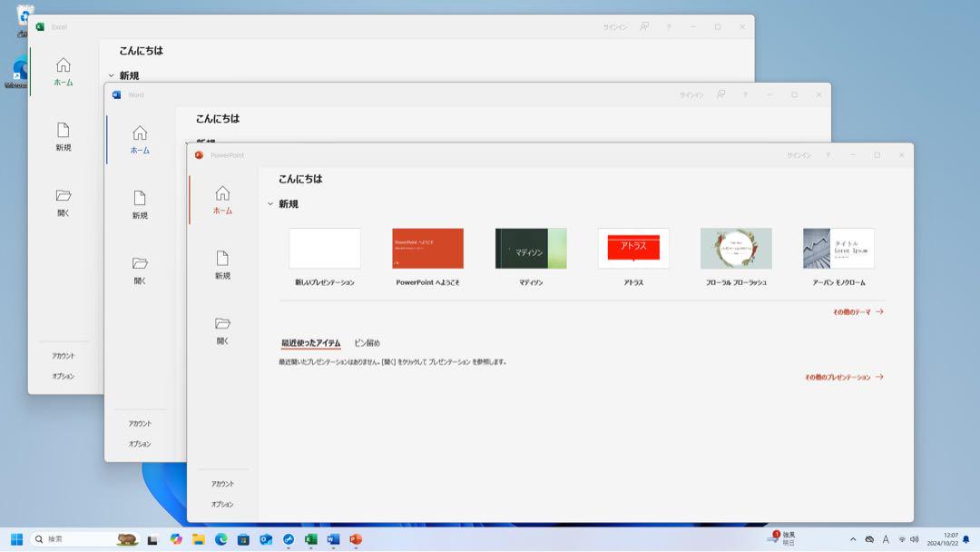980x552 pixels.
Task: Click サインイン in Excel's title bar
Action: [x=615, y=27]
